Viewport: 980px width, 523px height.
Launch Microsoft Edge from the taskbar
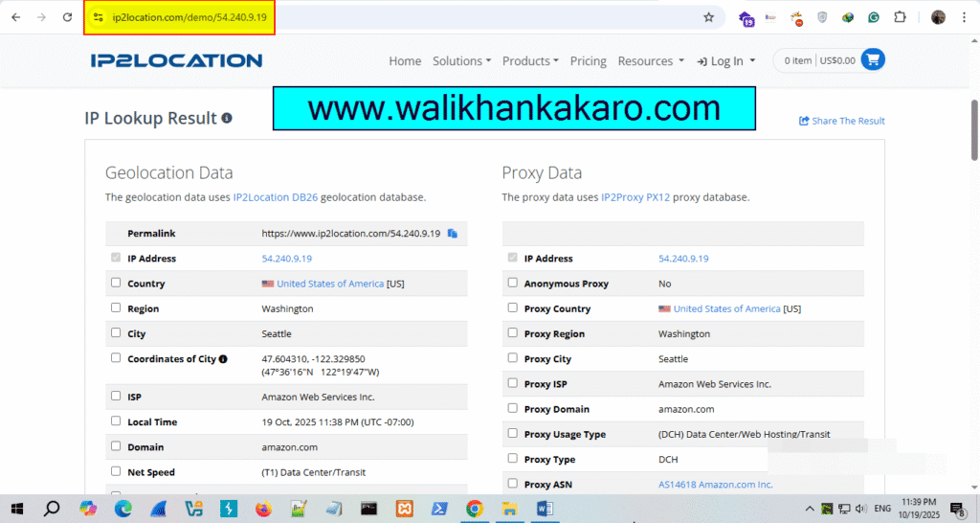pos(123,509)
